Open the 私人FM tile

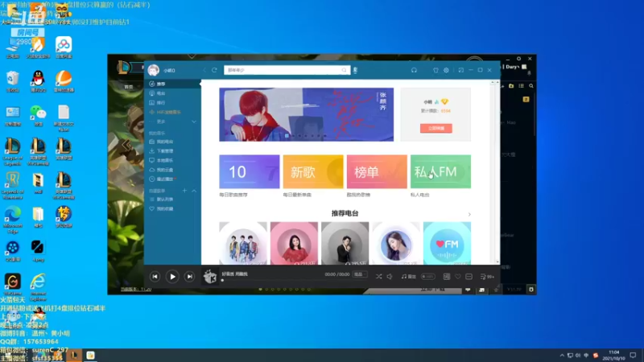(x=440, y=171)
